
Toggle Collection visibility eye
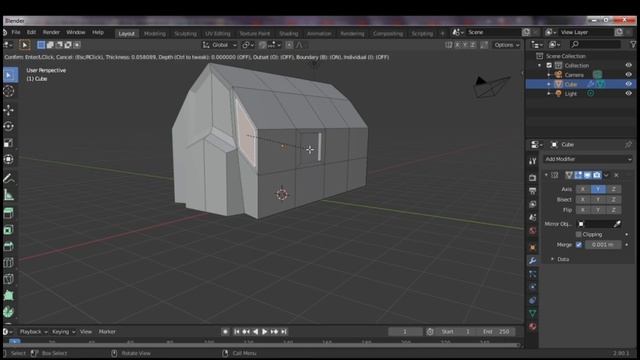629,65
